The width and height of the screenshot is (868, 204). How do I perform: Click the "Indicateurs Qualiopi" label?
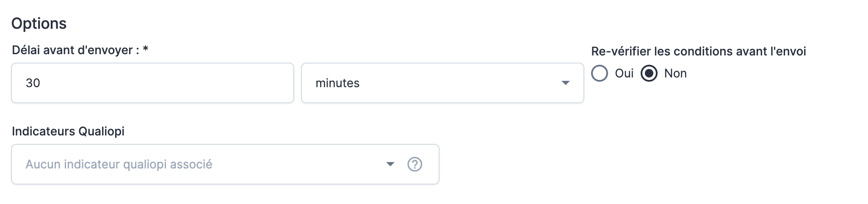click(68, 131)
